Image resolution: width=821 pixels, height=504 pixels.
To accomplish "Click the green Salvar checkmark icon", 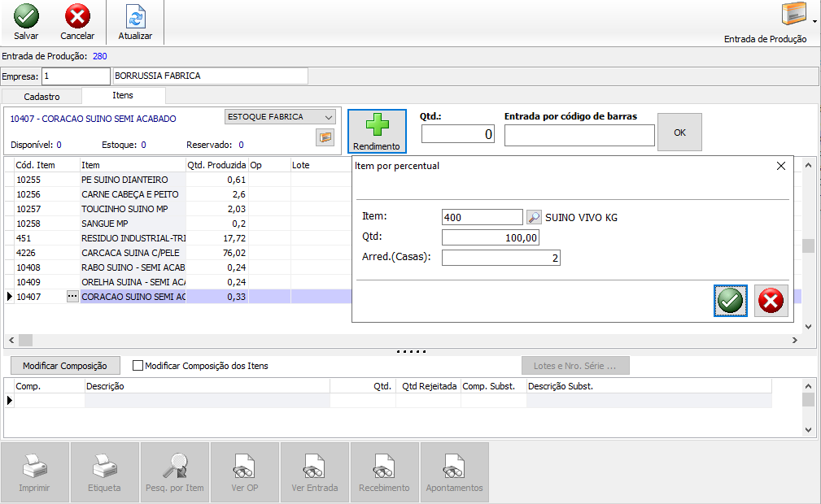I will (x=26, y=16).
